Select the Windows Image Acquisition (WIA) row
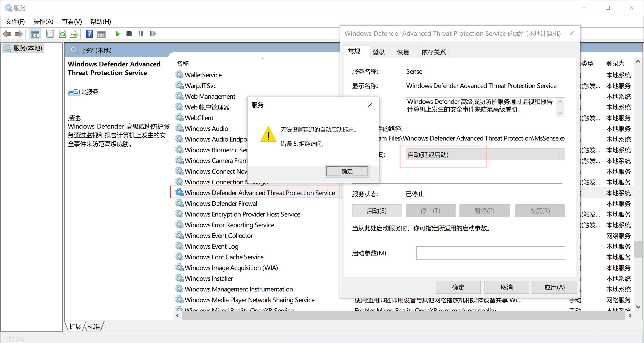The image size is (644, 343). [x=231, y=268]
